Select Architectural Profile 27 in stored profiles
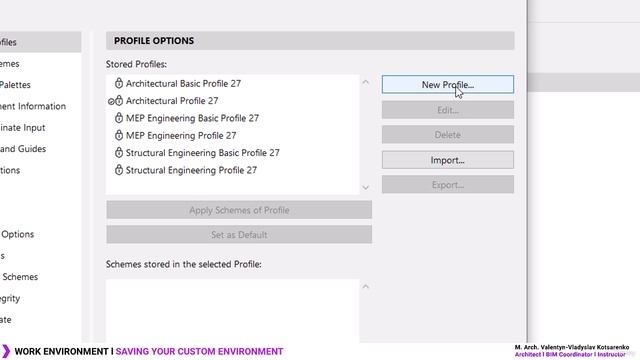Viewport: 640px width, 360px height. (x=172, y=101)
